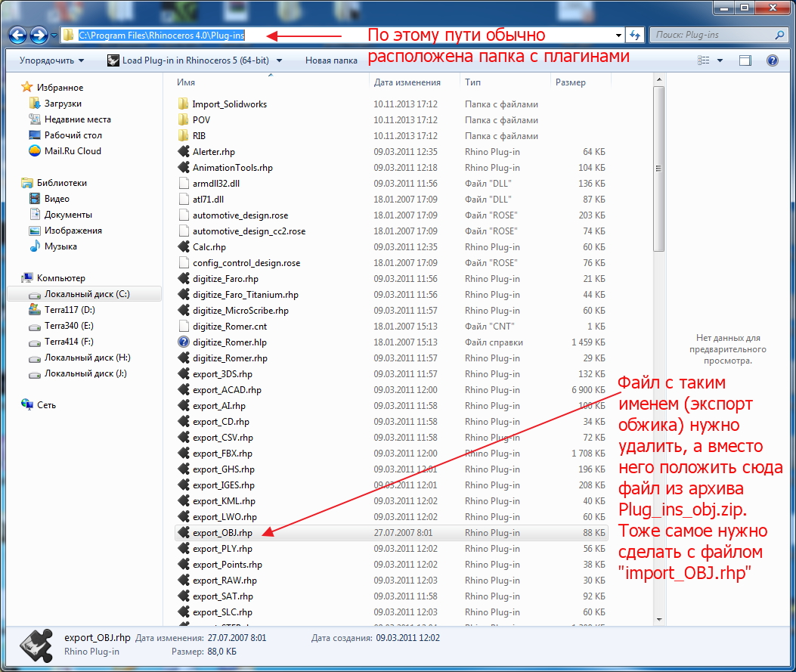
Task: Select export_FBX.rhp plug-in icon
Action: tap(184, 454)
